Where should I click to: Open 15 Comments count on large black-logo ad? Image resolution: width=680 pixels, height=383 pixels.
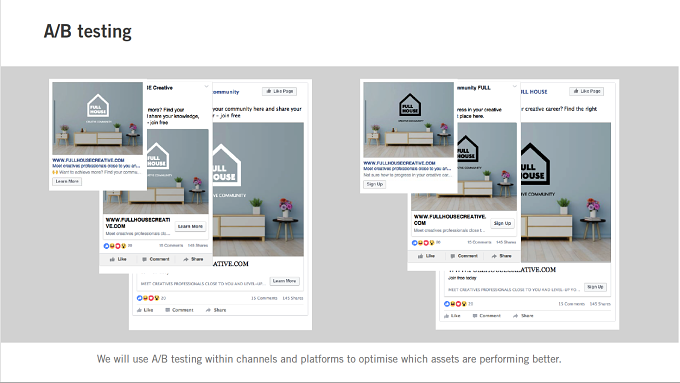(x=572, y=304)
